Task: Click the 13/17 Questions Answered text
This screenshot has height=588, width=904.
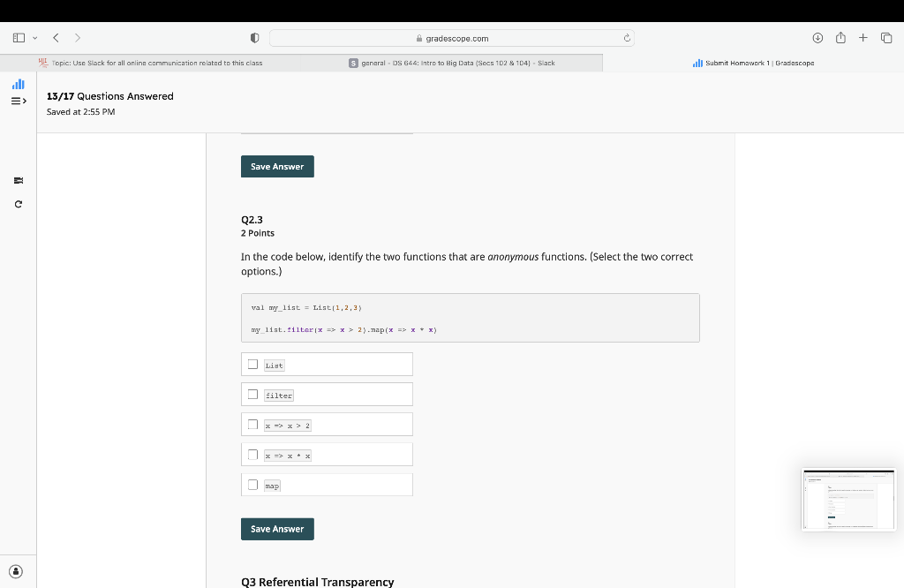Action: pos(110,96)
